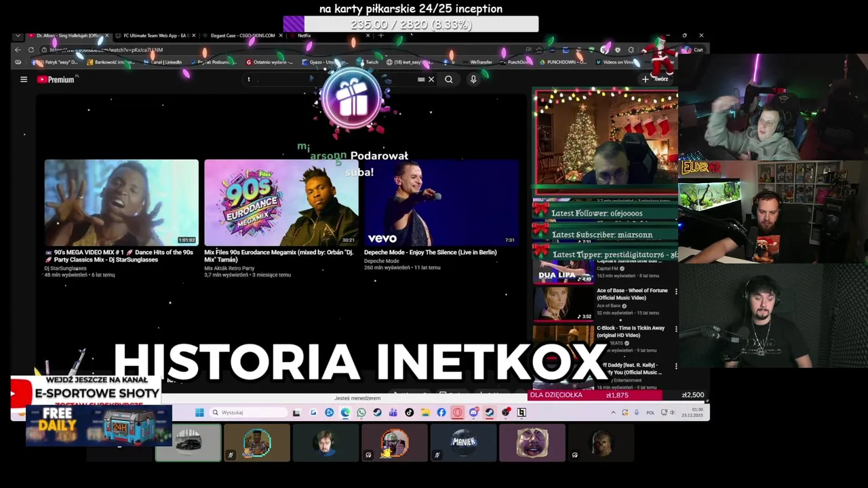The height and width of the screenshot is (488, 868).
Task: Open WhatsApp from the taskbar
Action: (x=361, y=412)
